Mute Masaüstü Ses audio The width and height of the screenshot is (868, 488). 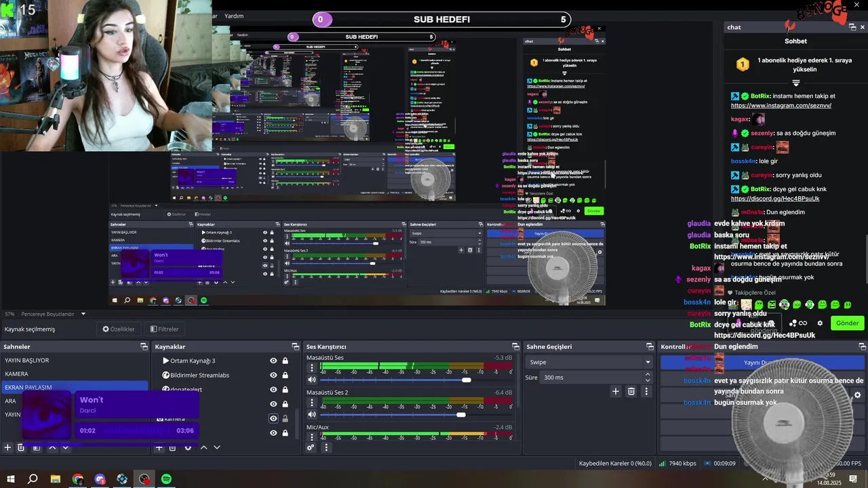click(x=312, y=380)
